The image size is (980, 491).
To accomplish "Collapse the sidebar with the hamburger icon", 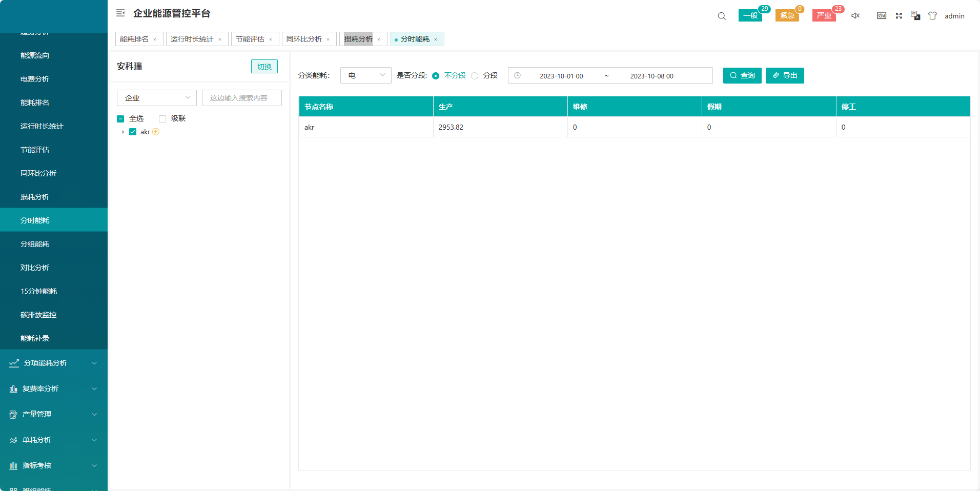I will tap(120, 13).
